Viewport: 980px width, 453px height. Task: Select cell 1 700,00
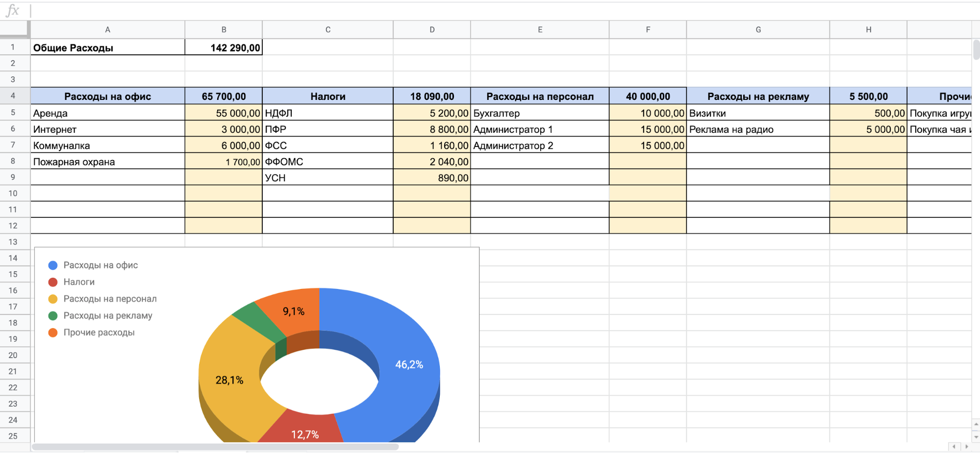pyautogui.click(x=224, y=161)
